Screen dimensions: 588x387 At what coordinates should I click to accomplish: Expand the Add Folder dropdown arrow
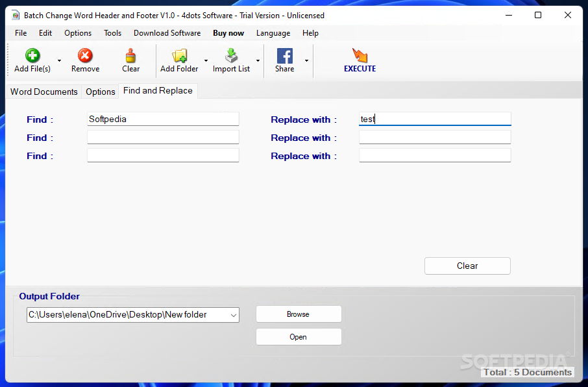pyautogui.click(x=206, y=61)
